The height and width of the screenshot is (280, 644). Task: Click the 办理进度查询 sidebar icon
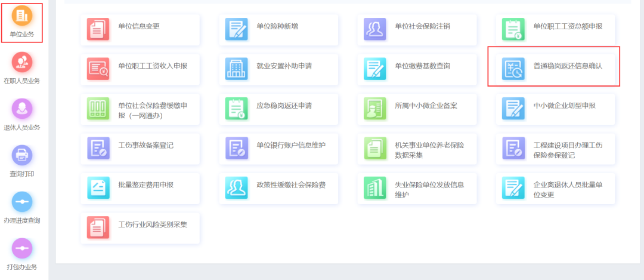pos(22,202)
